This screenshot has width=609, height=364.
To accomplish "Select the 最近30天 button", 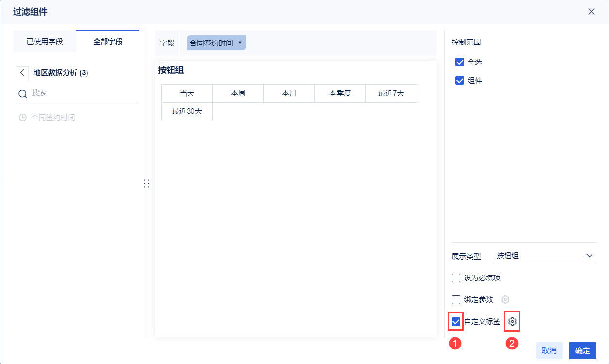I will (187, 111).
